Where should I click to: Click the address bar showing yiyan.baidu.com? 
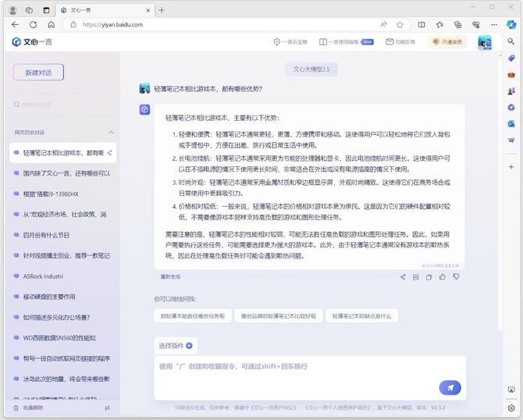click(220, 25)
